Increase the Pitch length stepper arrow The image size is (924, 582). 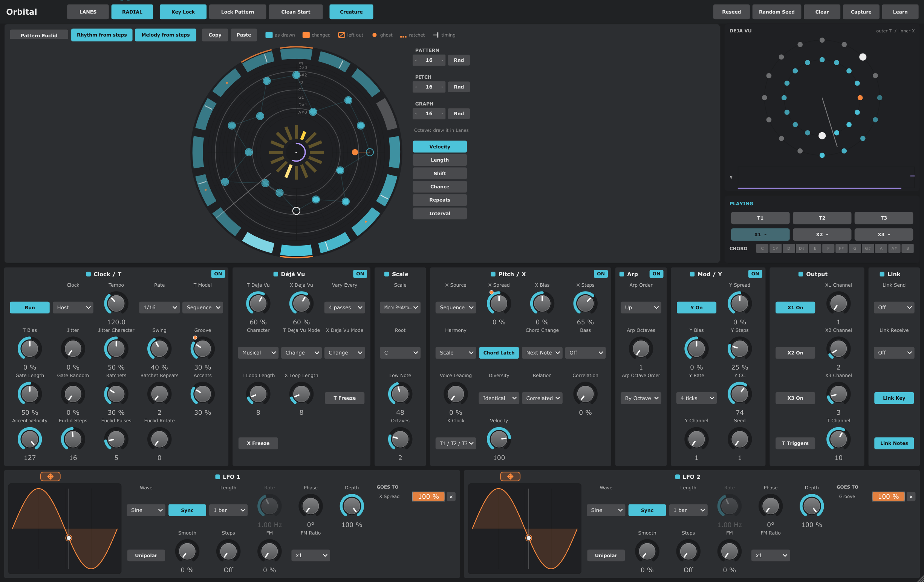[442, 87]
